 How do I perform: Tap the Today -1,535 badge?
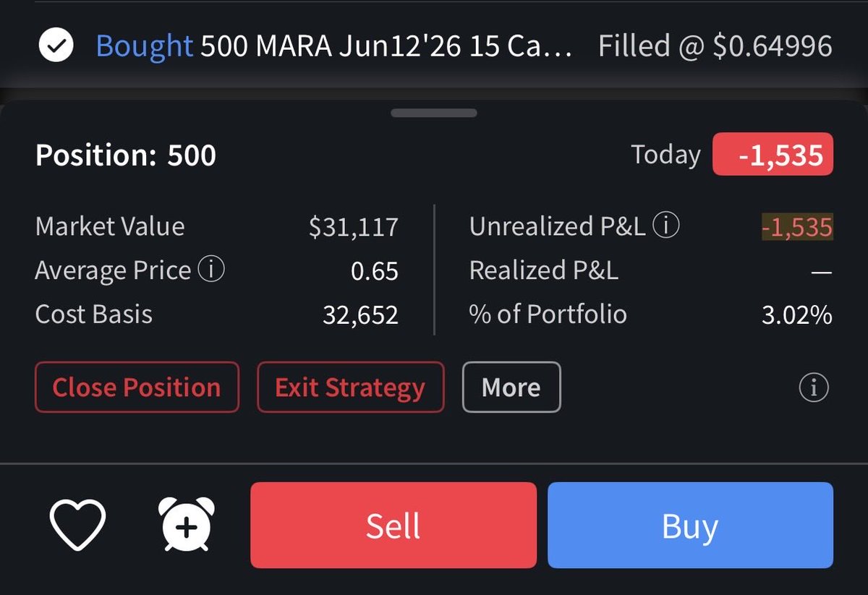(773, 155)
